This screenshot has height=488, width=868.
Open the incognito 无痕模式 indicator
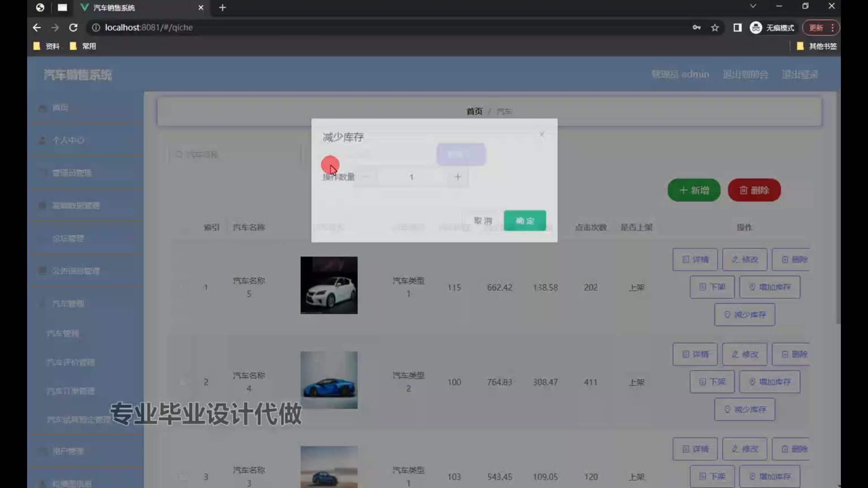click(772, 28)
